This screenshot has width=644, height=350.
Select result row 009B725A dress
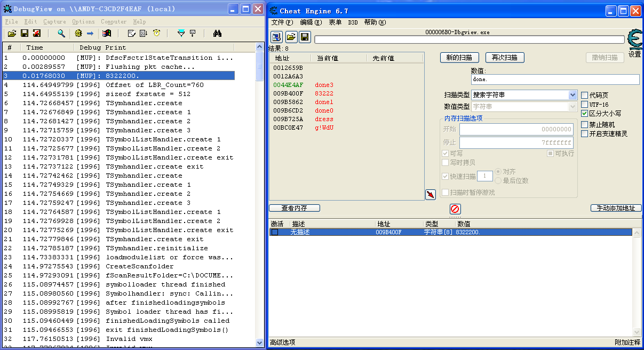(347, 119)
